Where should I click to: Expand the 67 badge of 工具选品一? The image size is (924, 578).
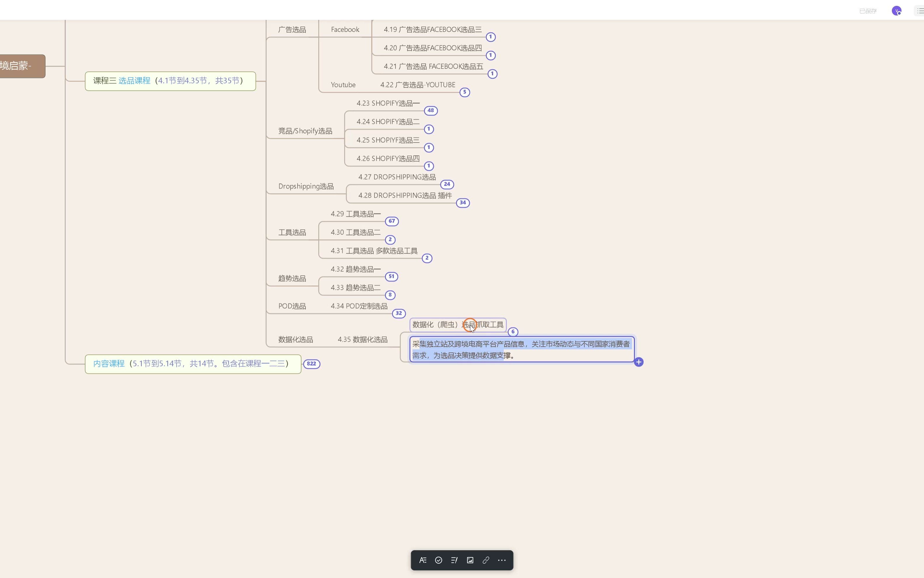[391, 221]
